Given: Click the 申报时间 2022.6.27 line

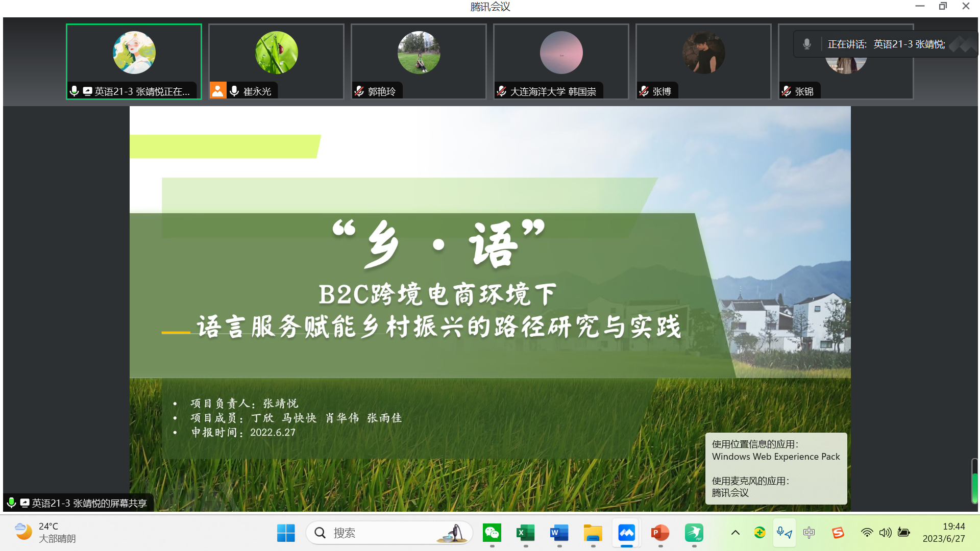Looking at the screenshot, I should (x=243, y=433).
